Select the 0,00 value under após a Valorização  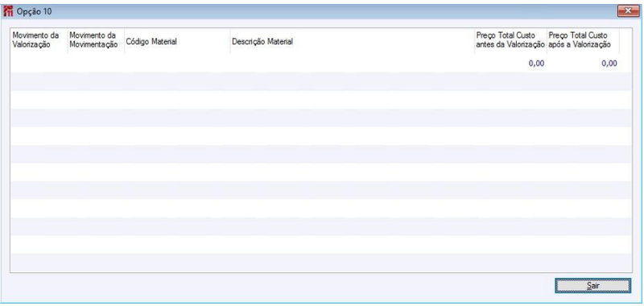(609, 64)
